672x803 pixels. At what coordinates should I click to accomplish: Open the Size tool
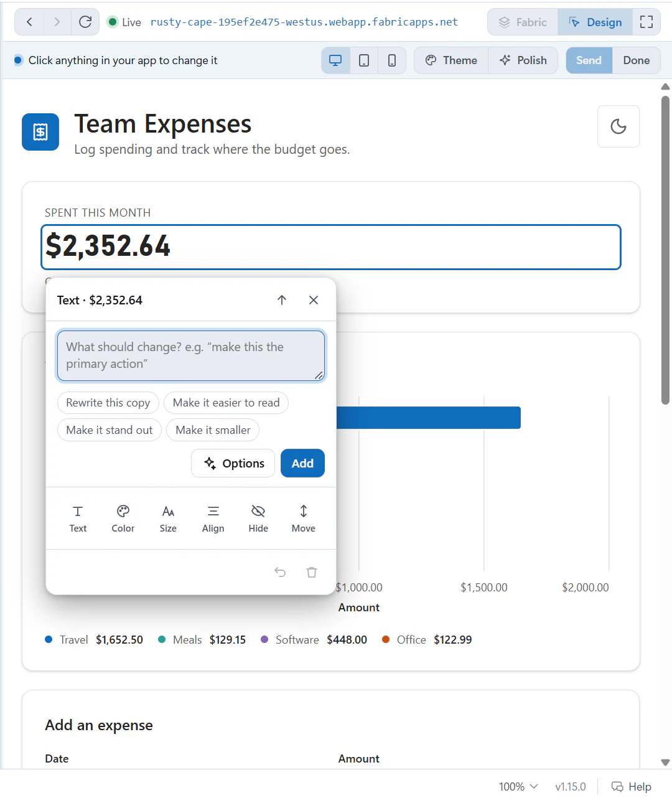pyautogui.click(x=168, y=519)
